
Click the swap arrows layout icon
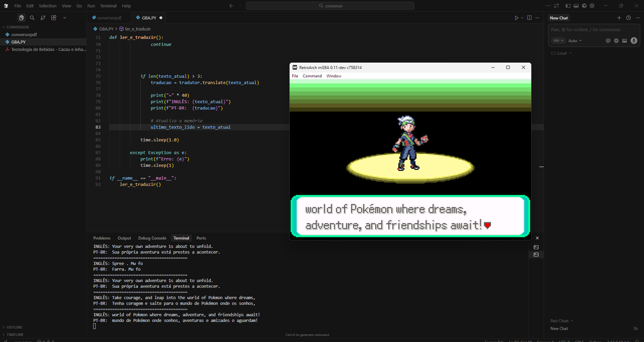pyautogui.click(x=556, y=5)
